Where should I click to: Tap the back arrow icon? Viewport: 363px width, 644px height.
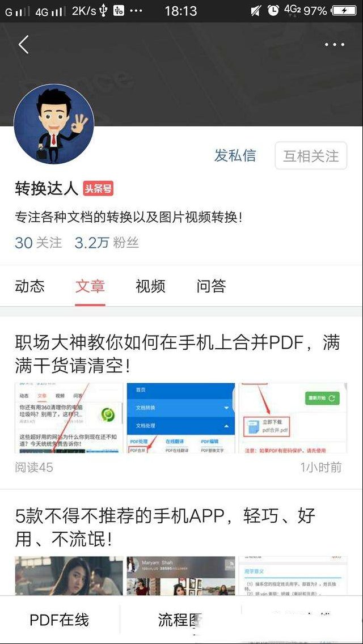coord(23,44)
